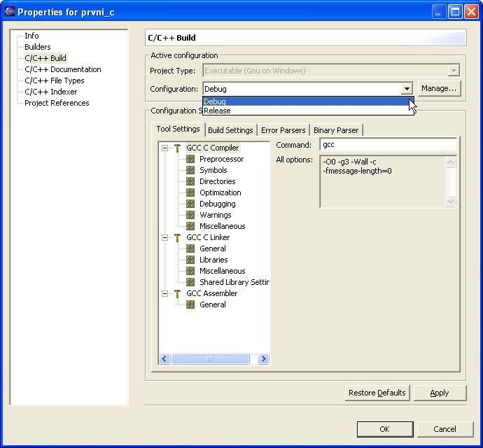Select the Warnings settings icon
This screenshot has width=483, height=448.
pos(190,215)
